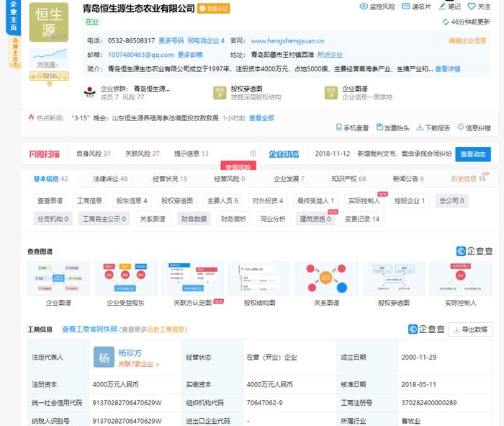The image size is (504, 426).
Task: Click the 信息纠错 error correction icon
Action: tap(461, 128)
